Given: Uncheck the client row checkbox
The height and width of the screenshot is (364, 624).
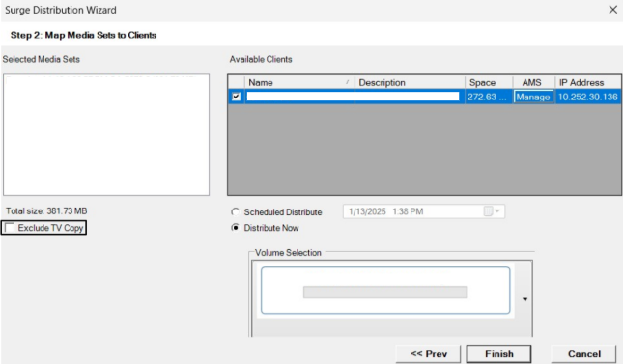Looking at the screenshot, I should [x=236, y=97].
